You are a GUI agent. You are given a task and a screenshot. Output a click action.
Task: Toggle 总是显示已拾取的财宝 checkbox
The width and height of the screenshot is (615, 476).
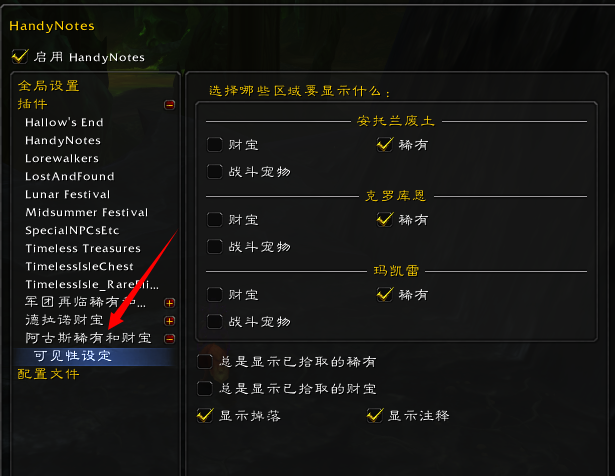click(x=205, y=389)
